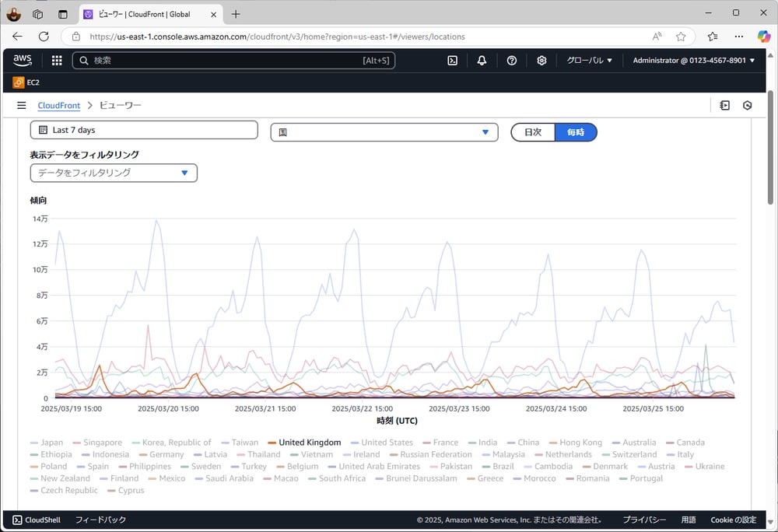Open the help question mark icon
Screen dimensions: 778x532
click(512, 61)
